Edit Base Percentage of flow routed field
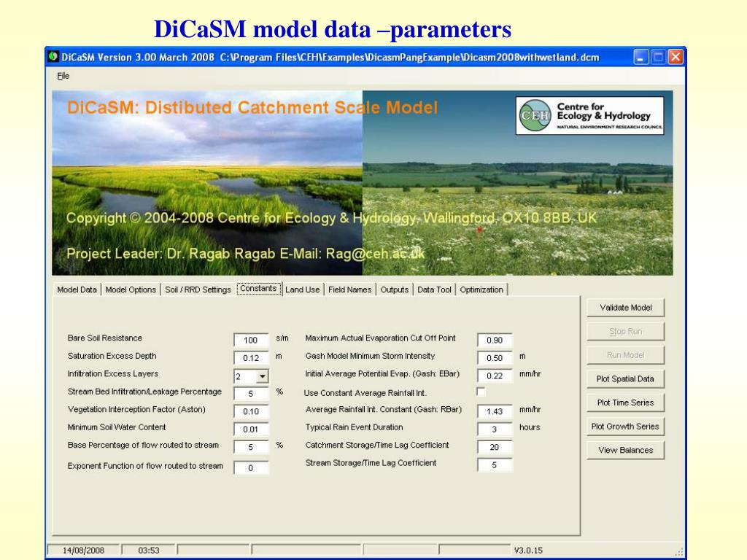The width and height of the screenshot is (747, 560). (251, 447)
